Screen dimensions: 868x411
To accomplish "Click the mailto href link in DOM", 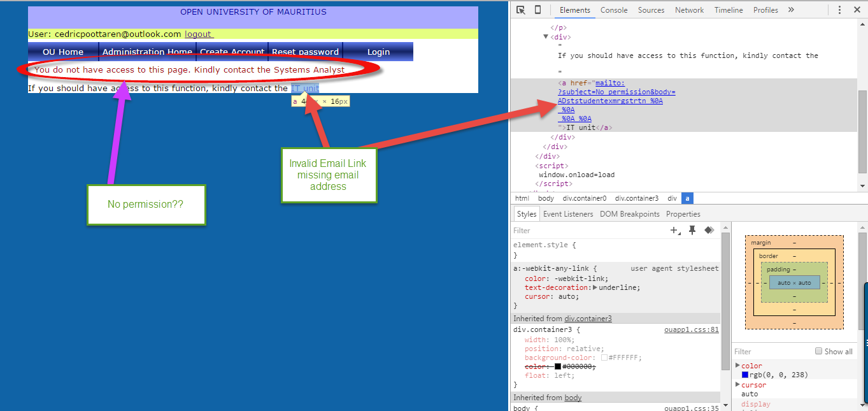I will click(x=616, y=101).
